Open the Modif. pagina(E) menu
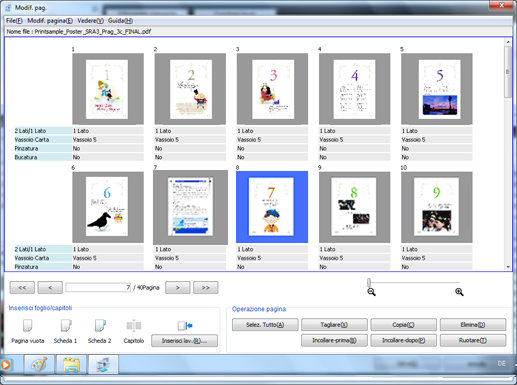Screen dimensions: 517x385 pyautogui.click(x=50, y=21)
